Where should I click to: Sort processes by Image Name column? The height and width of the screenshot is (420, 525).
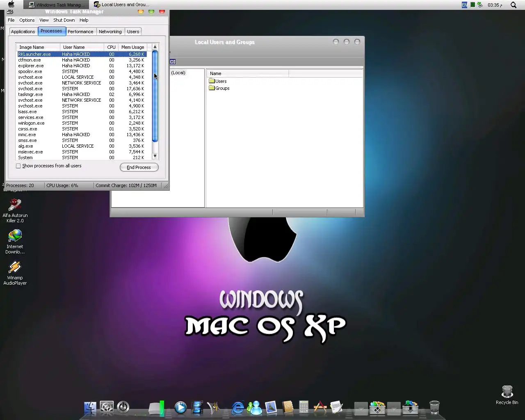click(38, 47)
